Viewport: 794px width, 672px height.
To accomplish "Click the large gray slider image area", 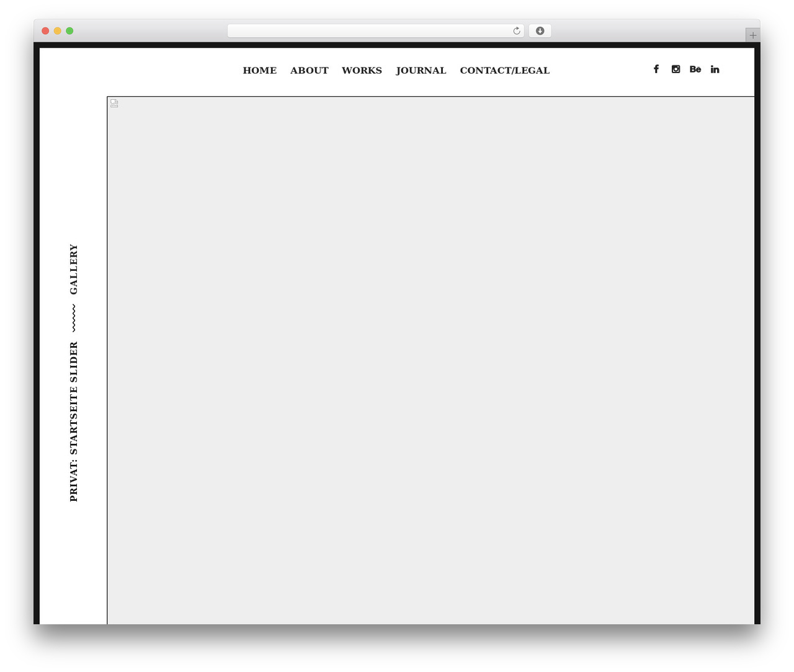I will click(430, 360).
